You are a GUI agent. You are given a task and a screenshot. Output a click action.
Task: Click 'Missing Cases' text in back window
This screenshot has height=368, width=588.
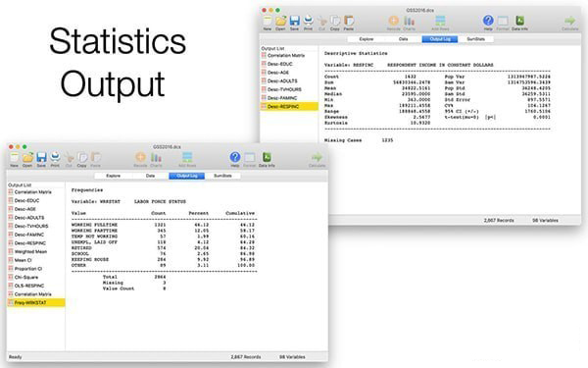click(x=343, y=140)
